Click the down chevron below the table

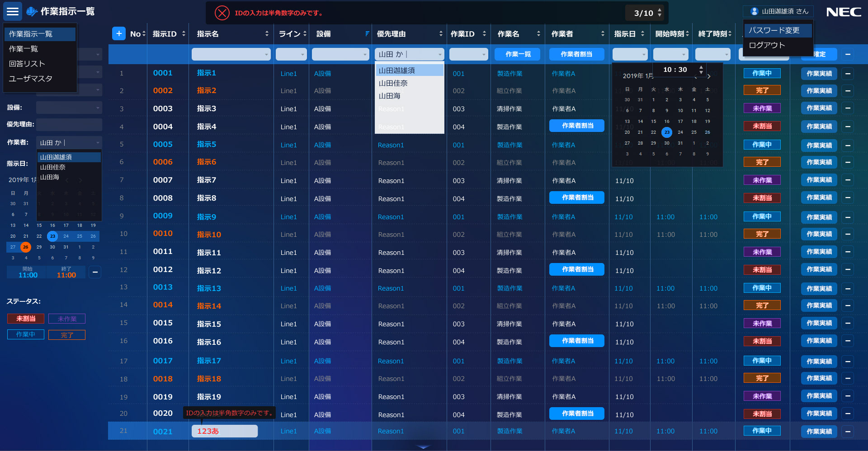pyautogui.click(x=424, y=446)
